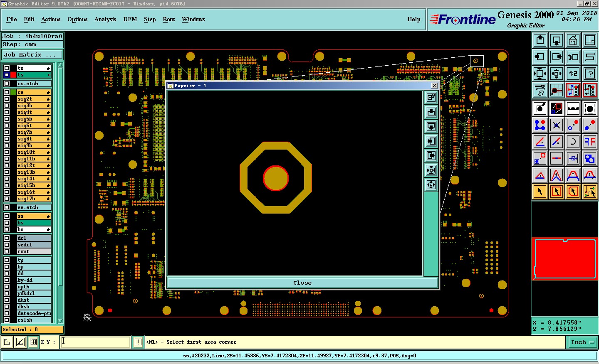
Task: Toggle display box for layer drl
Action: (7, 238)
